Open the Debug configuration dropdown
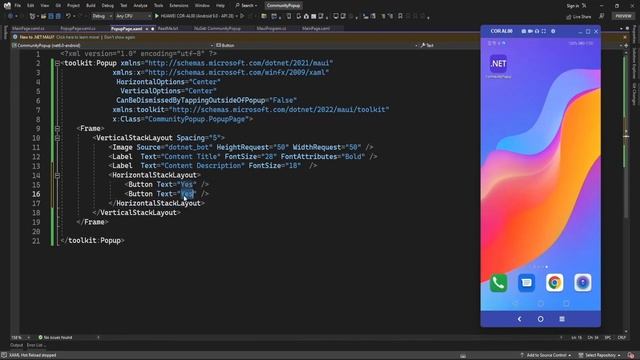The height and width of the screenshot is (360, 640). point(102,16)
